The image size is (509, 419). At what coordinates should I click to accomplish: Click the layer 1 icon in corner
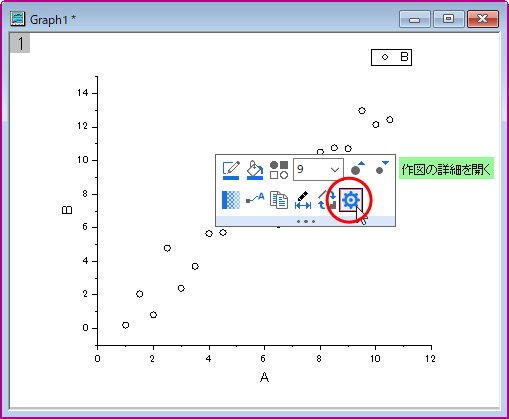pos(20,43)
